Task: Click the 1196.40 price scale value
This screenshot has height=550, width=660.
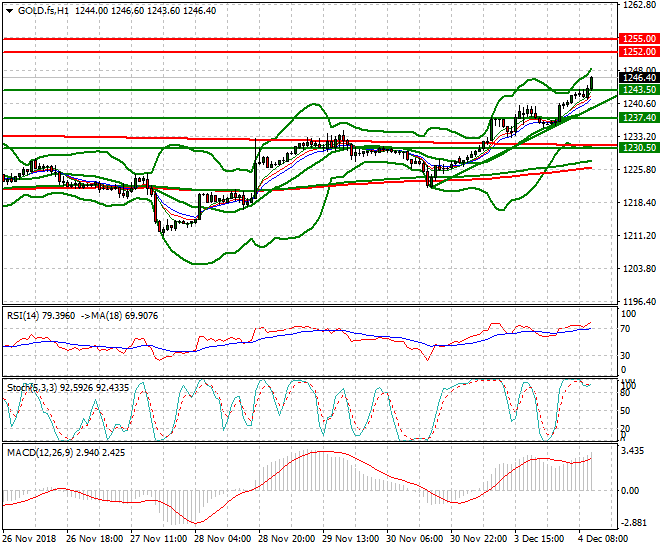Action: click(x=639, y=301)
